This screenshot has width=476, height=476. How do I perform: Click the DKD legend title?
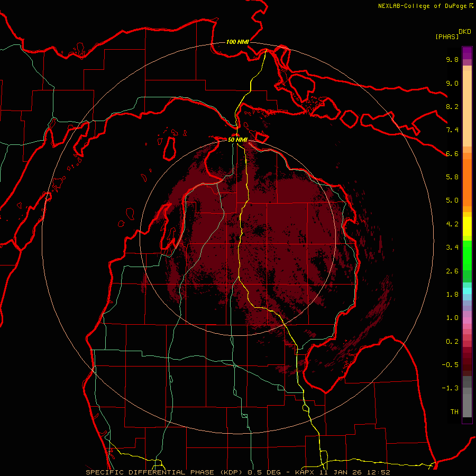[x=464, y=32]
